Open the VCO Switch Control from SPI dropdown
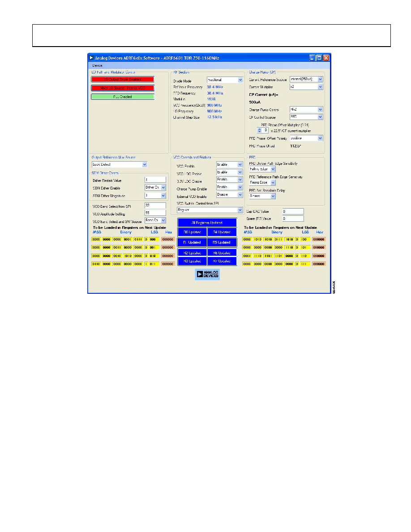This screenshot has height=532, width=411. (x=210, y=210)
